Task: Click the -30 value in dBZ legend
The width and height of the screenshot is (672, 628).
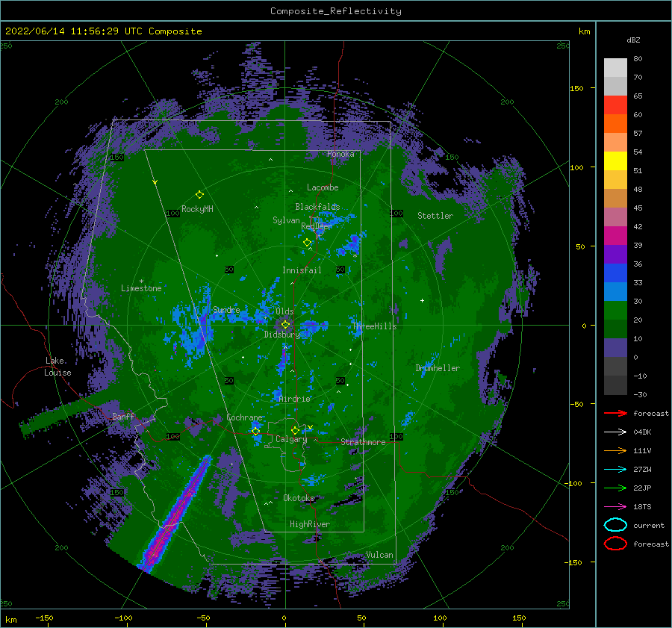Action: 641,394
